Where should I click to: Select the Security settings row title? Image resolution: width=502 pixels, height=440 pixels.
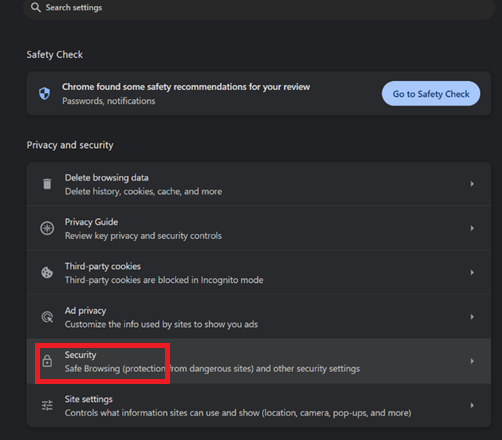click(80, 355)
